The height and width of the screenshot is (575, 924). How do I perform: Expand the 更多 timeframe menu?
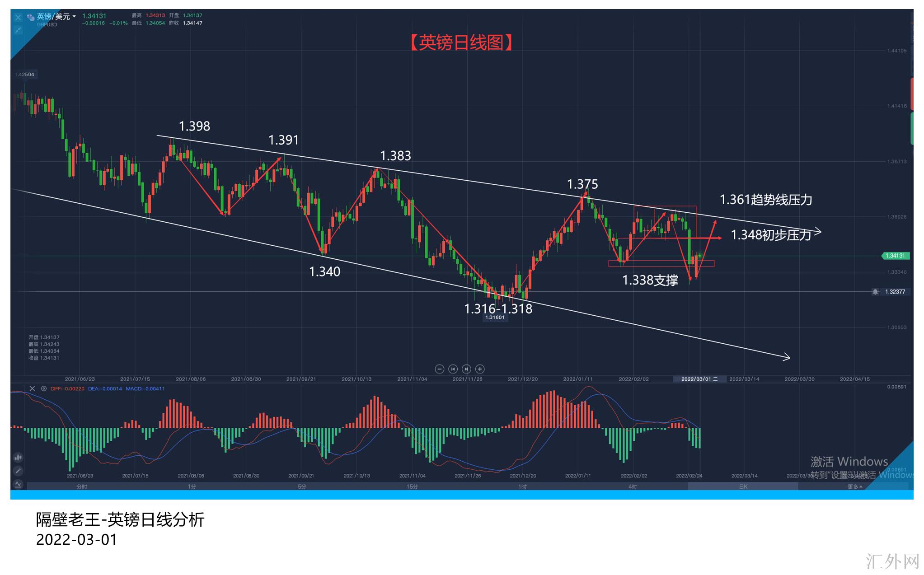pos(854,486)
